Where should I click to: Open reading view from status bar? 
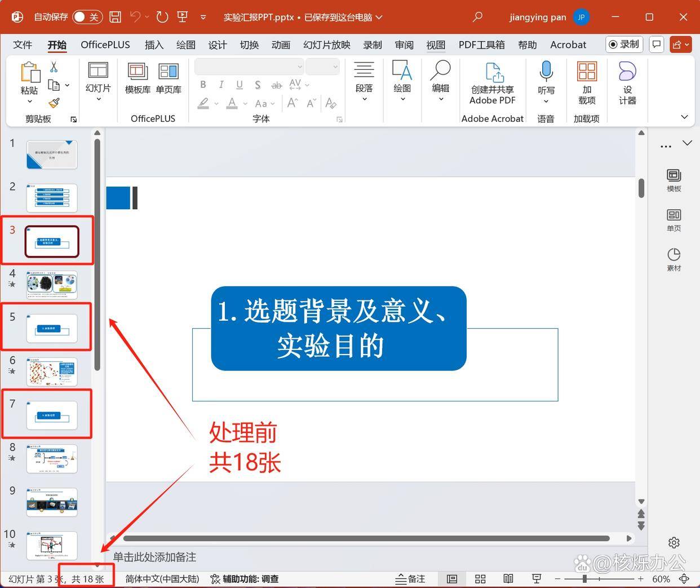(x=508, y=579)
